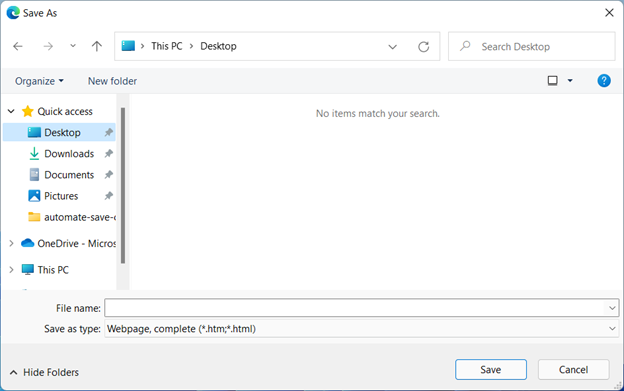Open the Organize menu
The height and width of the screenshot is (391, 624).
(x=39, y=81)
